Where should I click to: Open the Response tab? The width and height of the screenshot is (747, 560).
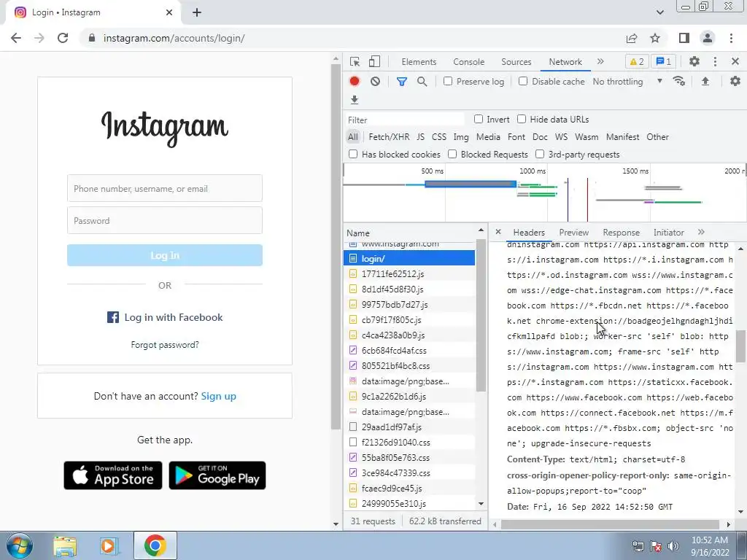[x=622, y=233]
